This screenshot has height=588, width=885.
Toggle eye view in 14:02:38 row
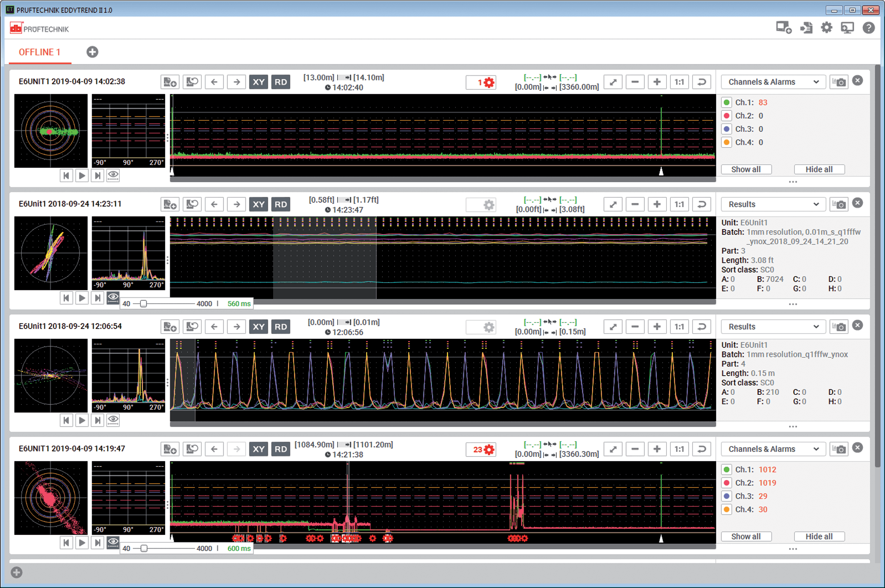coord(113,176)
